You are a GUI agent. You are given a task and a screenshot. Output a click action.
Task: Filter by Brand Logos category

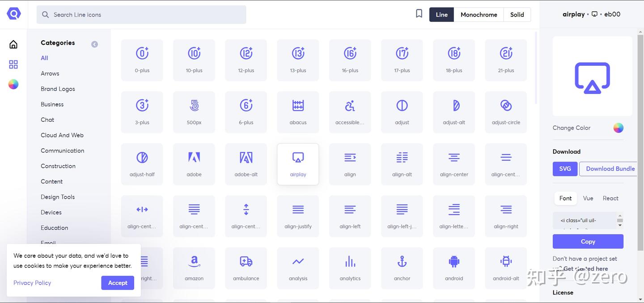point(58,89)
